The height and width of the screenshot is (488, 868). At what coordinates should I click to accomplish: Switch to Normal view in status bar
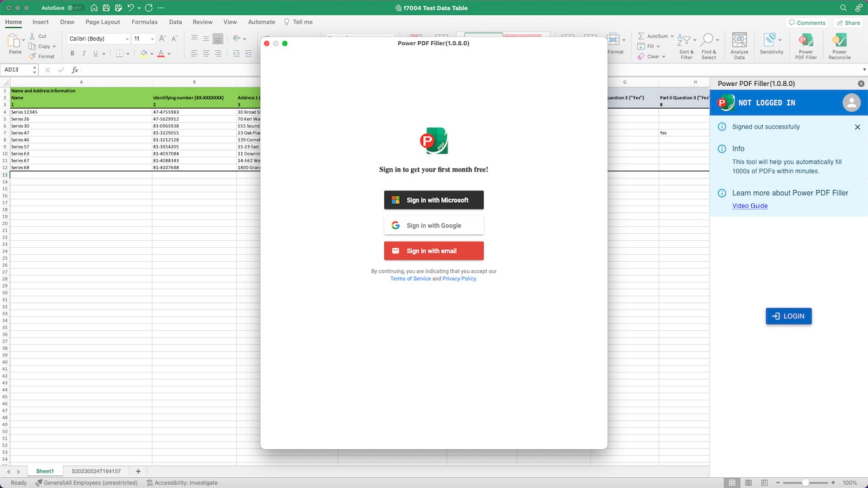pyautogui.click(x=732, y=483)
